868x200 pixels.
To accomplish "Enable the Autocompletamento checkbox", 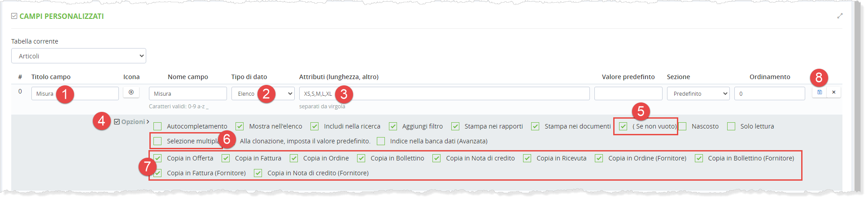I will point(157,126).
